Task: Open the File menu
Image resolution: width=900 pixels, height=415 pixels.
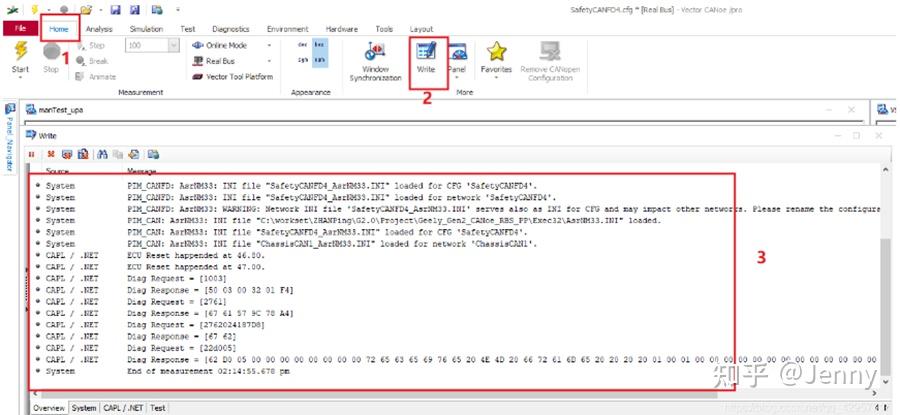Action: (20, 29)
